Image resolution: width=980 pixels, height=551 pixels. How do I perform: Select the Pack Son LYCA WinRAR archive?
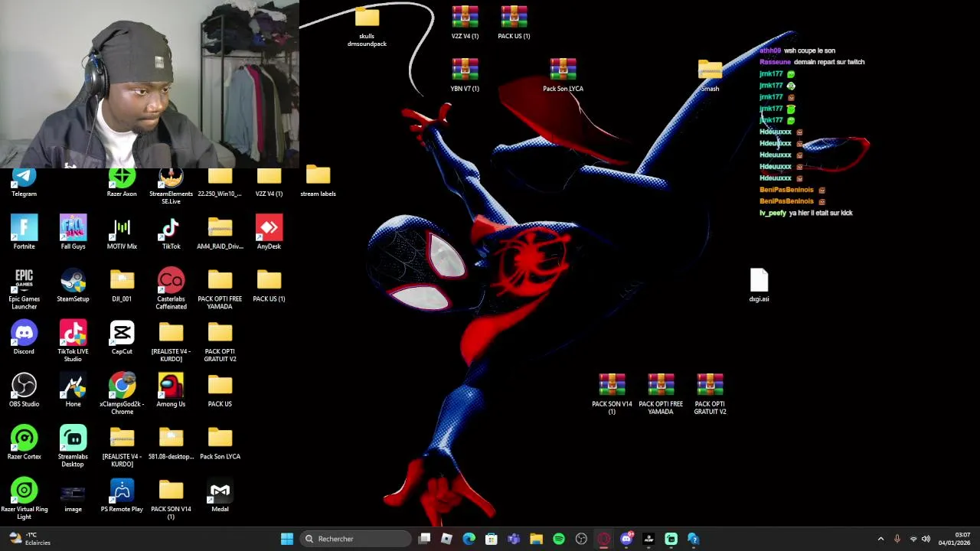(x=563, y=75)
